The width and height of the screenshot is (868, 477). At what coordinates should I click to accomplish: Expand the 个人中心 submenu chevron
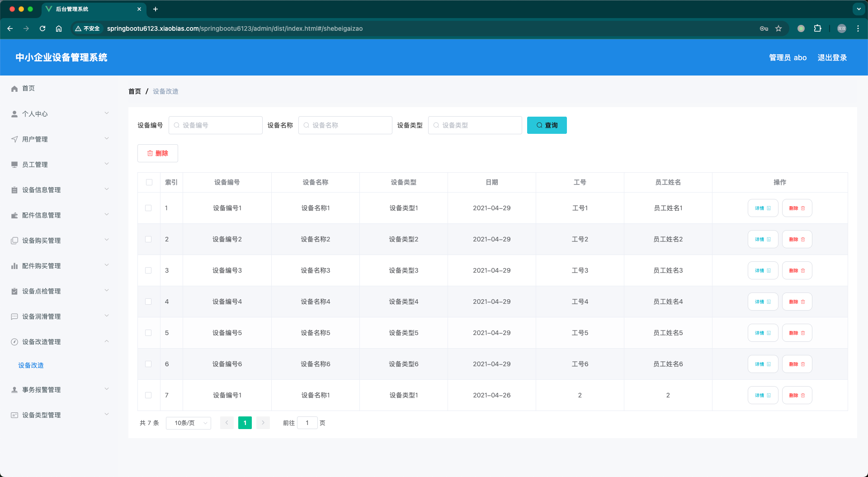107,113
